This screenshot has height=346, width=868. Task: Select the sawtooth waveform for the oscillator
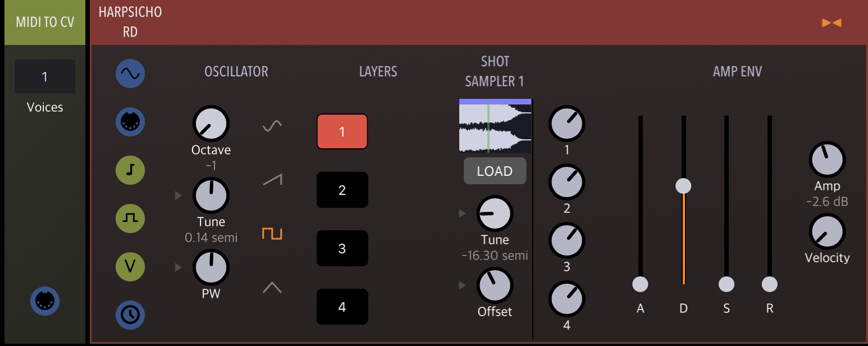click(x=272, y=179)
